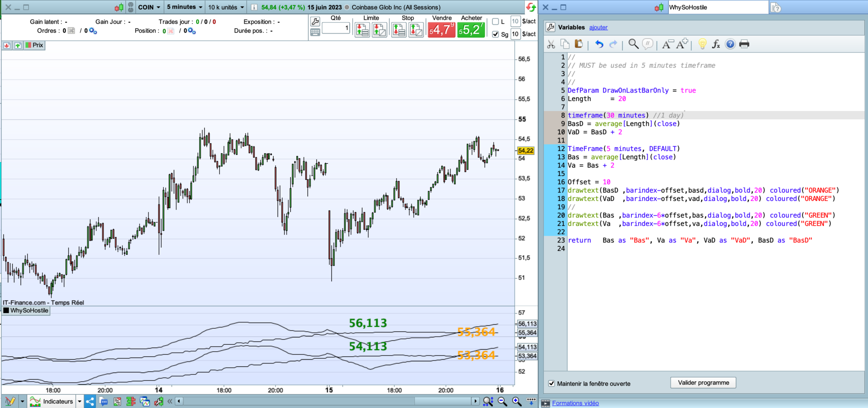The image size is (868, 408).
Task: Expand the Indicateurs dropdown arrow
Action: tap(79, 401)
